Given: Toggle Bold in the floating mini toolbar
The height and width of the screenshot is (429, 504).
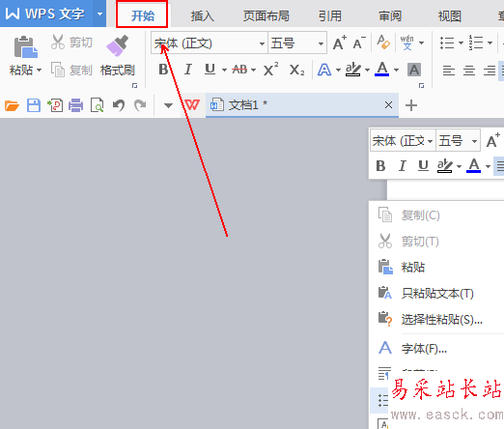Looking at the screenshot, I should [x=380, y=166].
